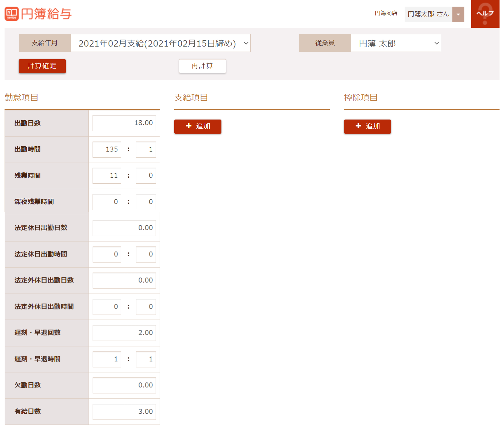
Task: Select the 有給日数 value field
Action: 124,412
